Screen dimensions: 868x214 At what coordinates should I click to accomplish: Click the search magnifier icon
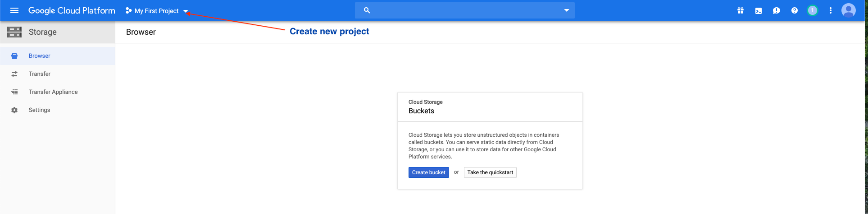[367, 10]
